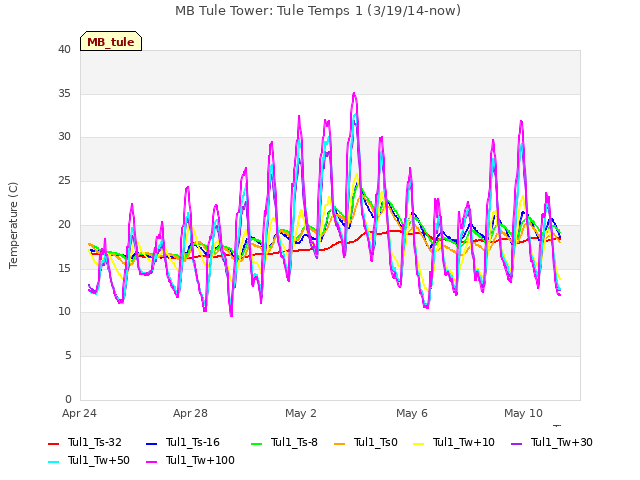Click the 0 y-axis tick label

(x=68, y=400)
